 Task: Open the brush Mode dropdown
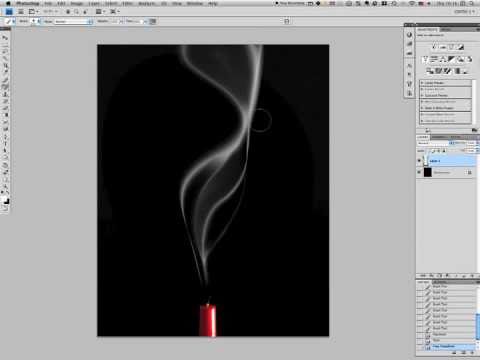click(x=73, y=21)
